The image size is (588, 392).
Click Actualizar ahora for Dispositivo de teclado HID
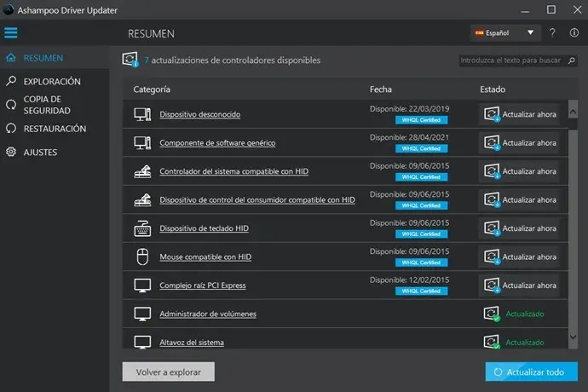(x=519, y=228)
